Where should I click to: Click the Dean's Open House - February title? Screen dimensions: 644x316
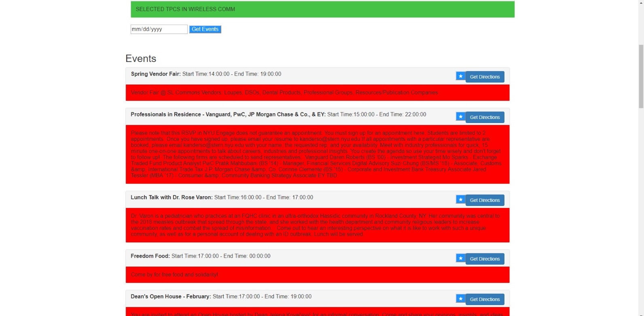click(171, 297)
